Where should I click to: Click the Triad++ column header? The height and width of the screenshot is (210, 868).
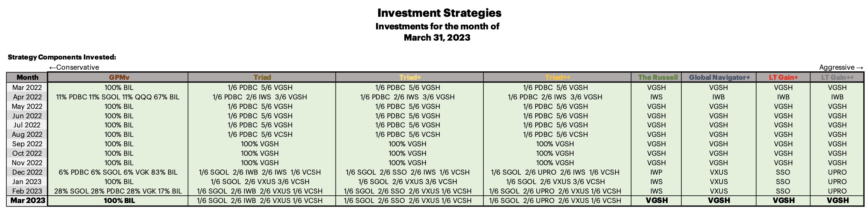(x=558, y=77)
